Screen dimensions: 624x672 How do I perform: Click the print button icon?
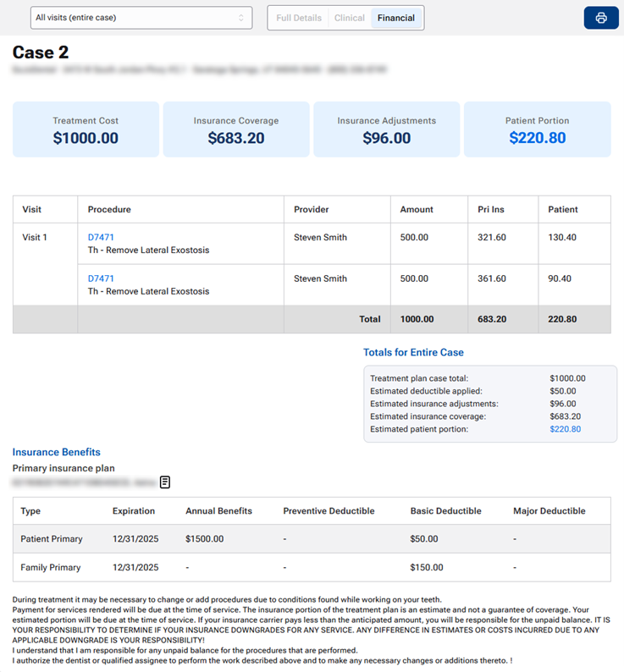click(601, 18)
